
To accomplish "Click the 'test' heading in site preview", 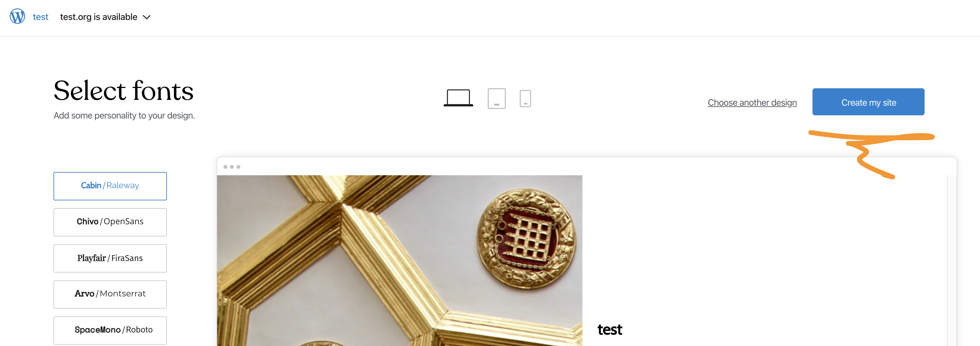I will pyautogui.click(x=610, y=330).
